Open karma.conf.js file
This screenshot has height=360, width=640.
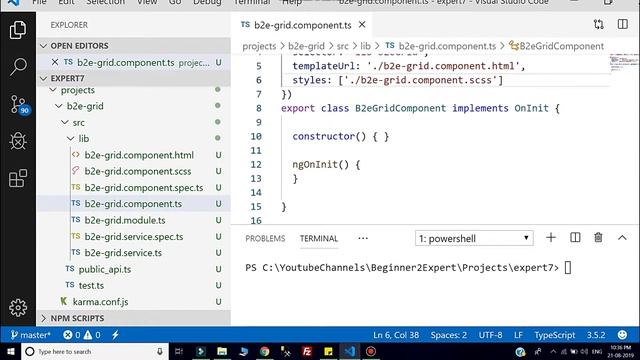coord(100,302)
